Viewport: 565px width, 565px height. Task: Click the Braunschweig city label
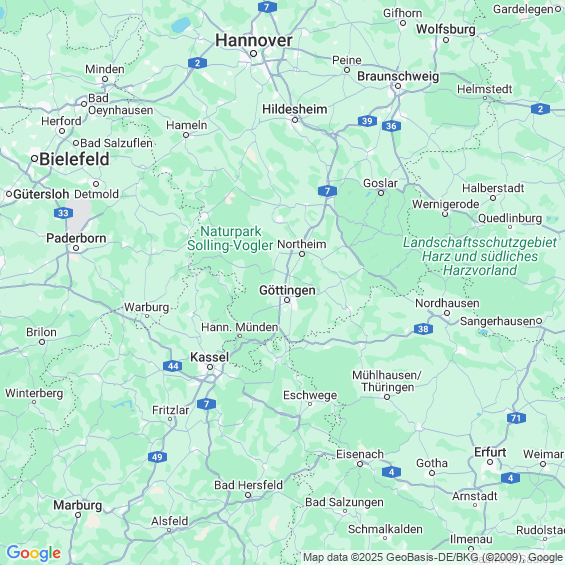[398, 76]
